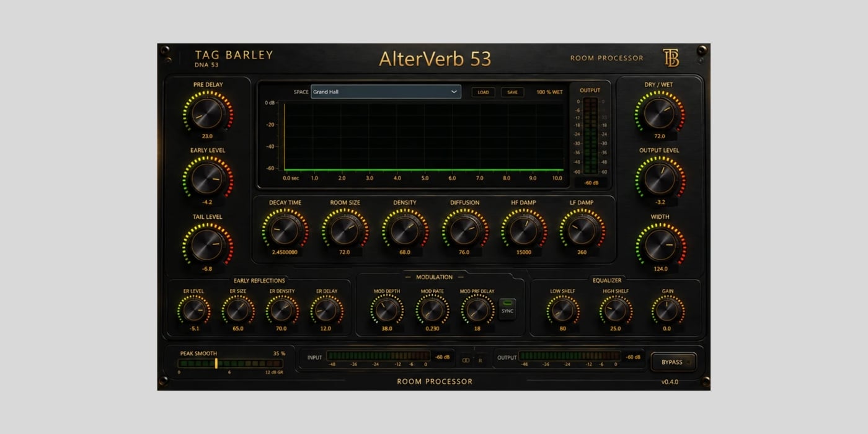The image size is (868, 434).
Task: Click the ER Level knob
Action: 193,310
